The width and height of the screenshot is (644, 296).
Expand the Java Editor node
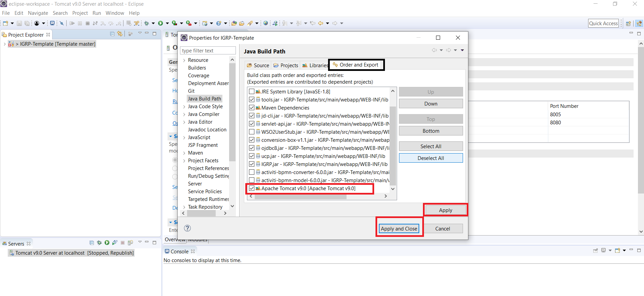pyautogui.click(x=184, y=122)
